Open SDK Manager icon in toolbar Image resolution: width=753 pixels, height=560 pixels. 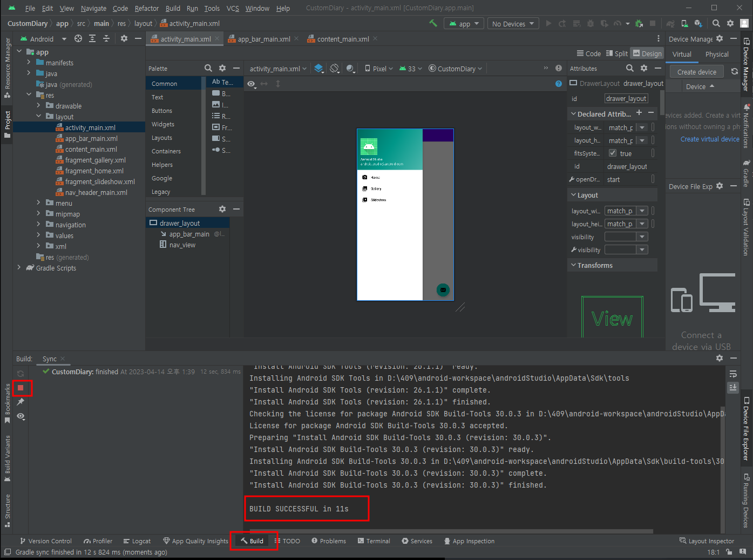(698, 24)
